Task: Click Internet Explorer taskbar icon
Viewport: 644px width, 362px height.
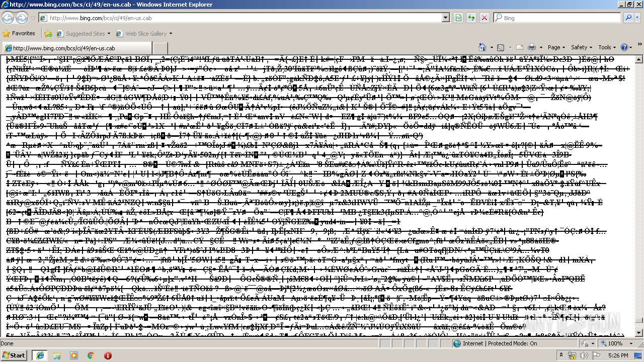Action: coord(40,355)
